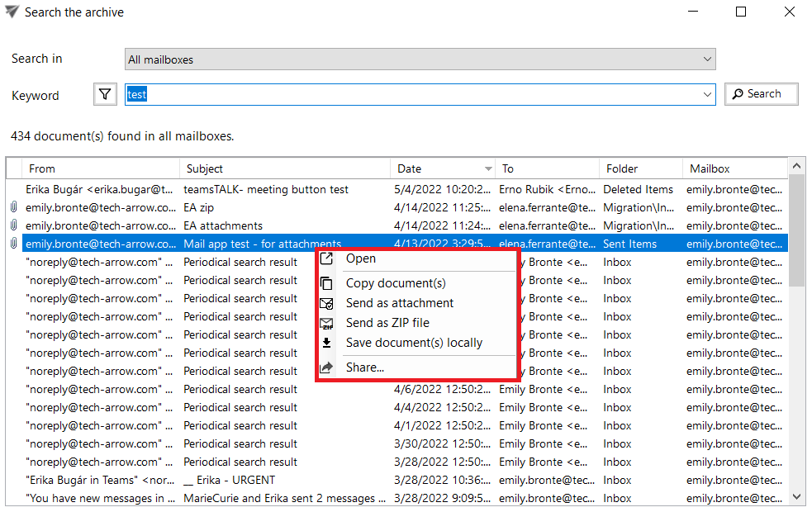Click the results list vertical scrollbar down arrow
The image size is (812, 512).
pos(797,497)
